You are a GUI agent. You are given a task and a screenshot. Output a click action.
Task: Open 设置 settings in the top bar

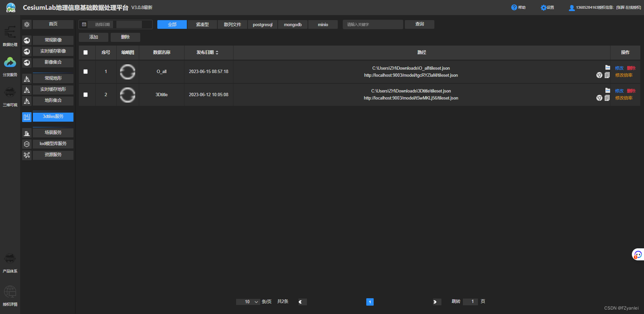pyautogui.click(x=547, y=7)
